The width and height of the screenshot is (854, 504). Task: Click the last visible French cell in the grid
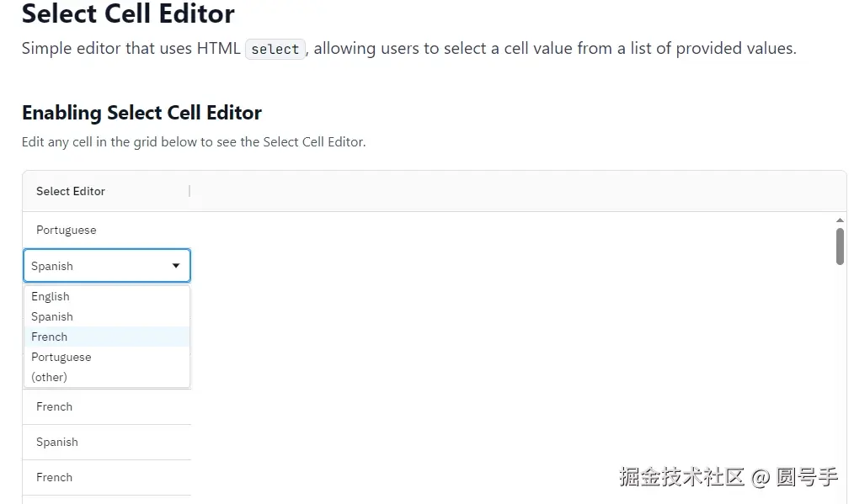tap(55, 477)
